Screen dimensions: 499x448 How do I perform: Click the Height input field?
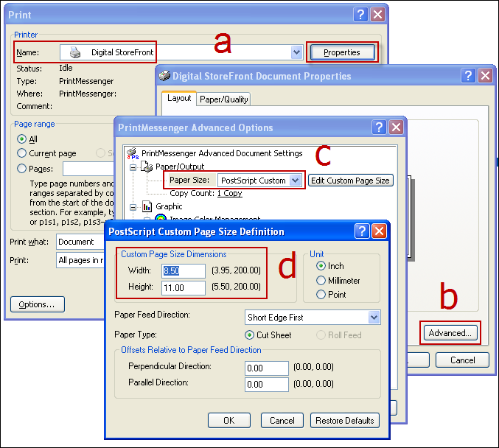[x=184, y=288]
